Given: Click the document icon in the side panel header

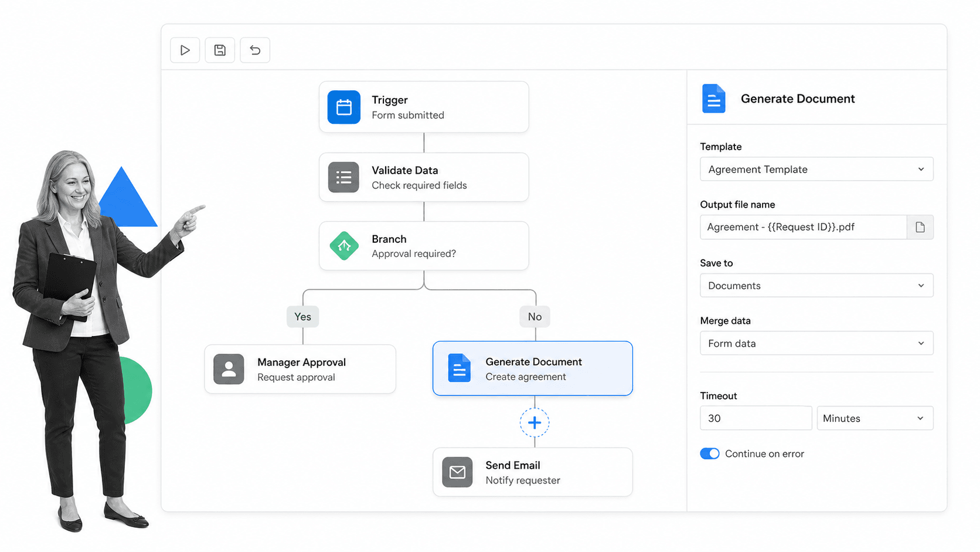Looking at the screenshot, I should [x=713, y=99].
